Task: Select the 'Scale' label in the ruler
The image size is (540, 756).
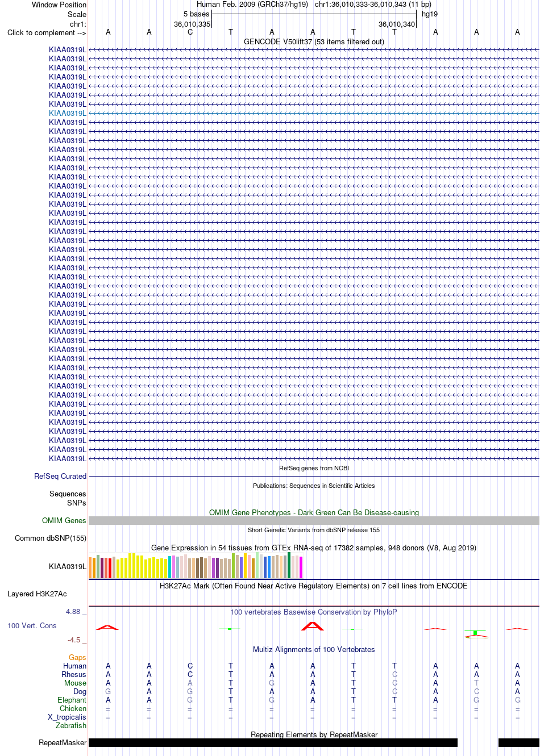Action: (77, 14)
